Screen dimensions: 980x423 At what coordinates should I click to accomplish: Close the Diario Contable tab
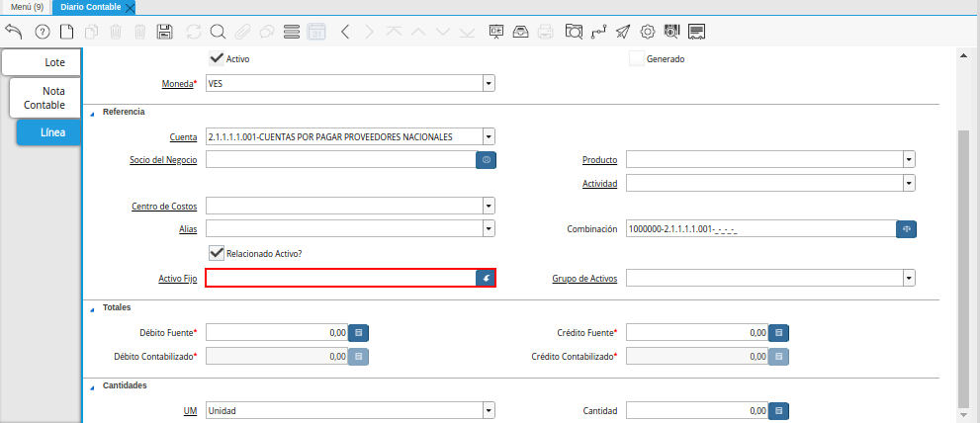coord(130,8)
